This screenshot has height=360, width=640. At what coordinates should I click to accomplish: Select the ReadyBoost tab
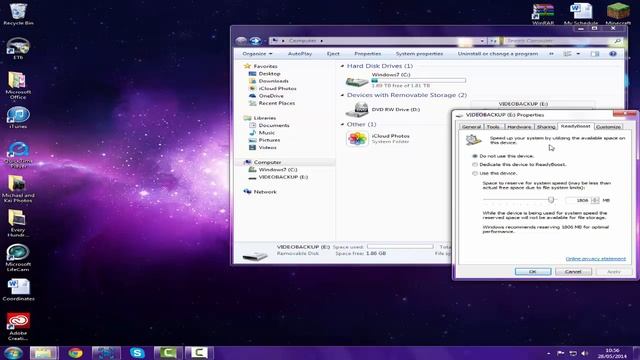(576, 126)
